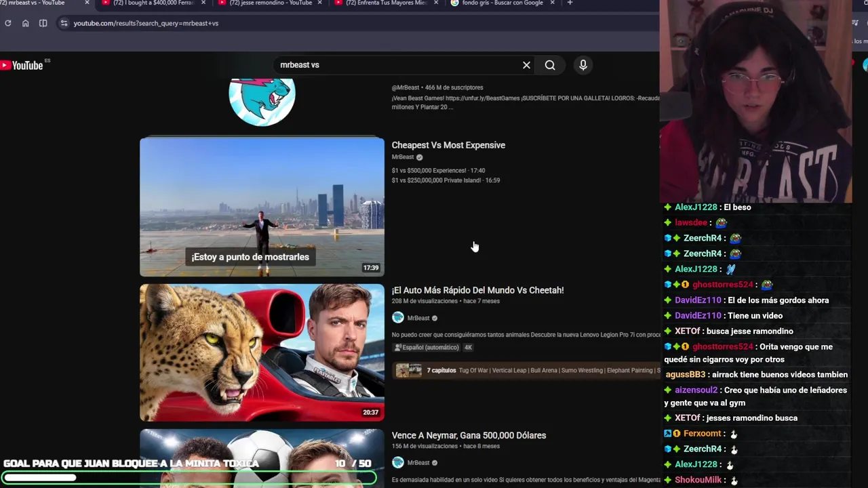Switch to the 'fondo gris - Buscar con Google' tab
The image size is (868, 488).
(x=502, y=3)
